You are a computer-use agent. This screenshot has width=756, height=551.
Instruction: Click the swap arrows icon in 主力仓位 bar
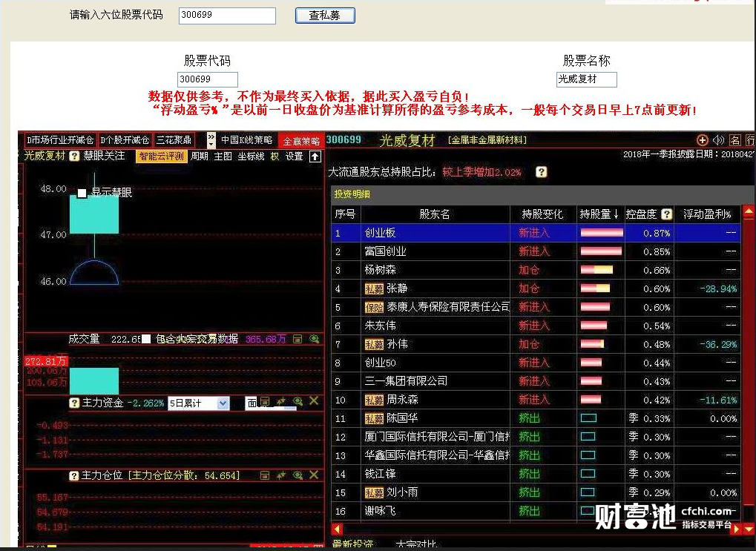[x=281, y=475]
